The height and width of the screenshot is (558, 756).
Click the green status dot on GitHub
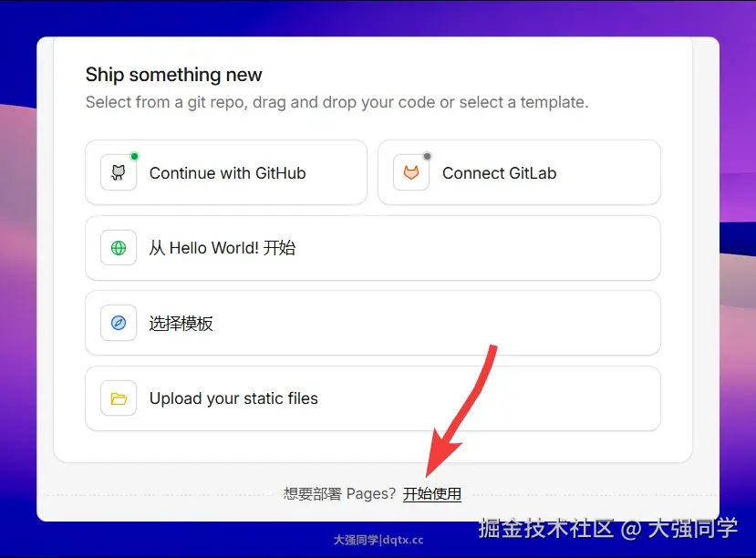tap(135, 156)
